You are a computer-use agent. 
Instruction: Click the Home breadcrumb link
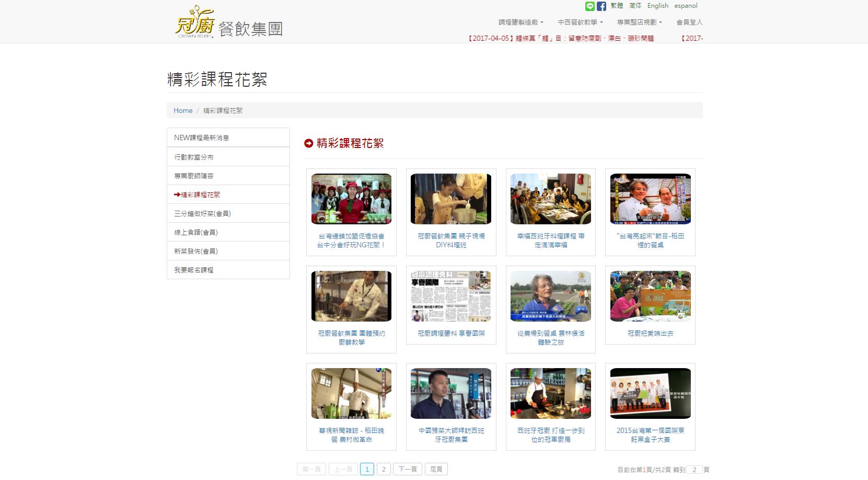183,110
